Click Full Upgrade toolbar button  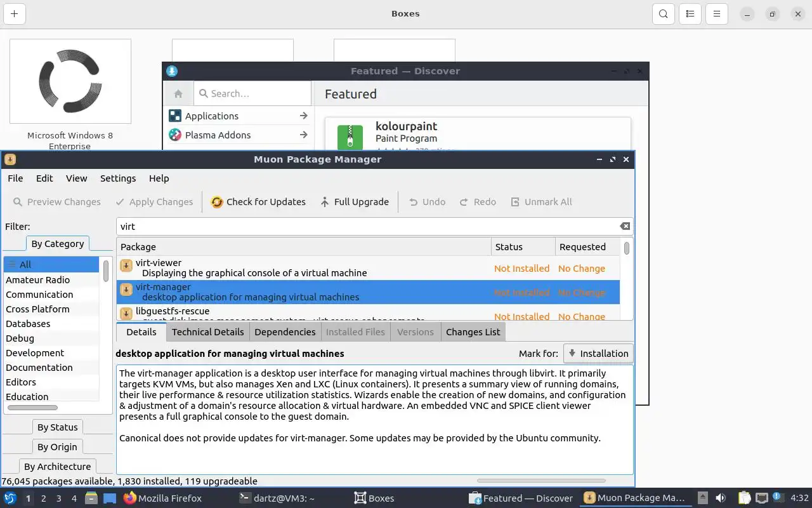coord(355,202)
